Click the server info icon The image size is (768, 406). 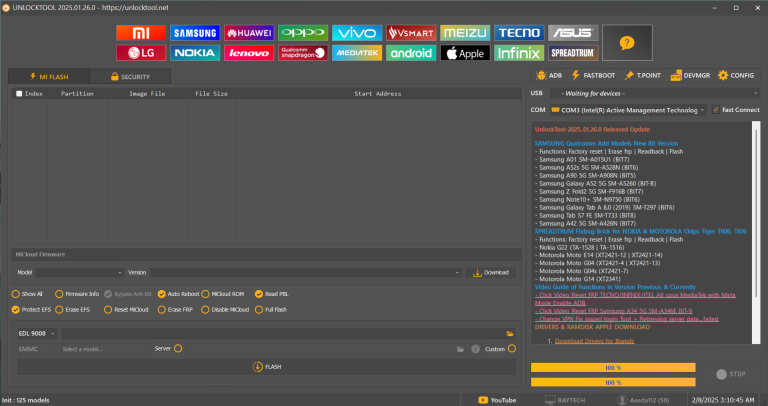pyautogui.click(x=475, y=349)
